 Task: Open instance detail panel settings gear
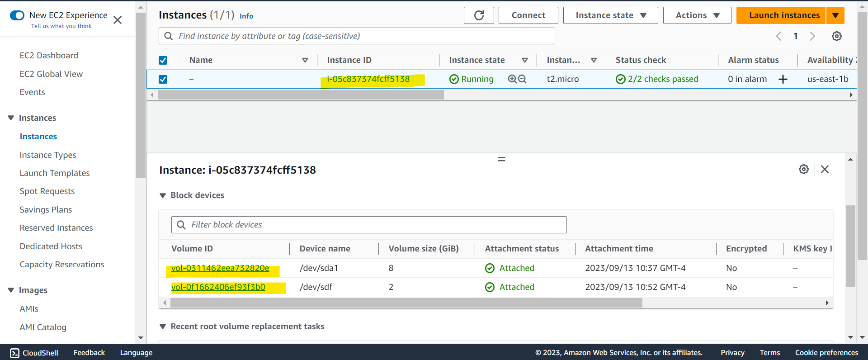click(804, 169)
